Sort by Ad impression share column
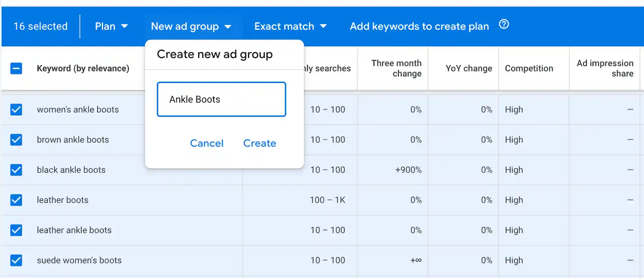 pos(605,68)
